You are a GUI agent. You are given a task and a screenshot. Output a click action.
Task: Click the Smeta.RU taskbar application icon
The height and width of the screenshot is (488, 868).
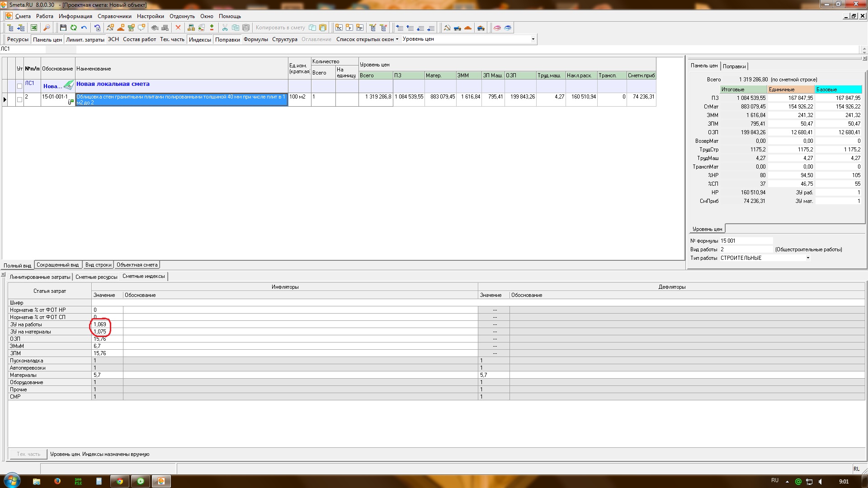click(160, 481)
